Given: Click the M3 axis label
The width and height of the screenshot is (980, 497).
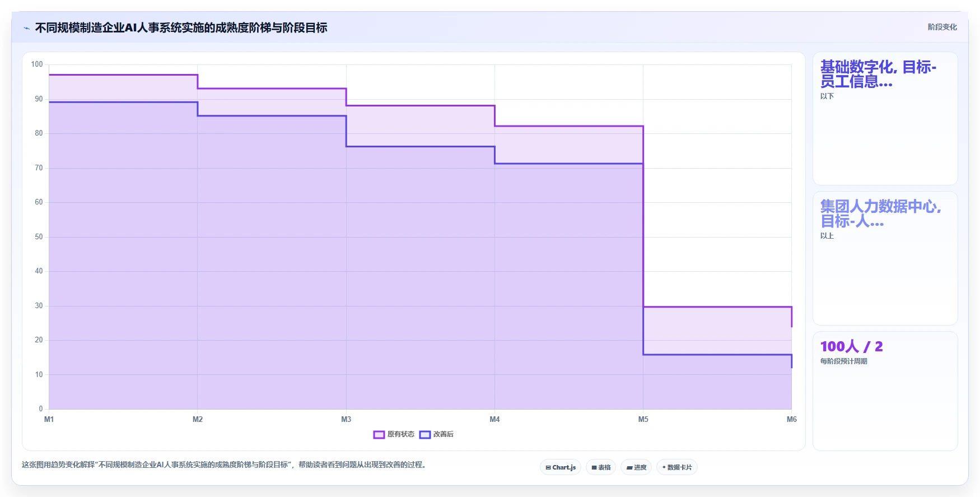Looking at the screenshot, I should click(346, 419).
